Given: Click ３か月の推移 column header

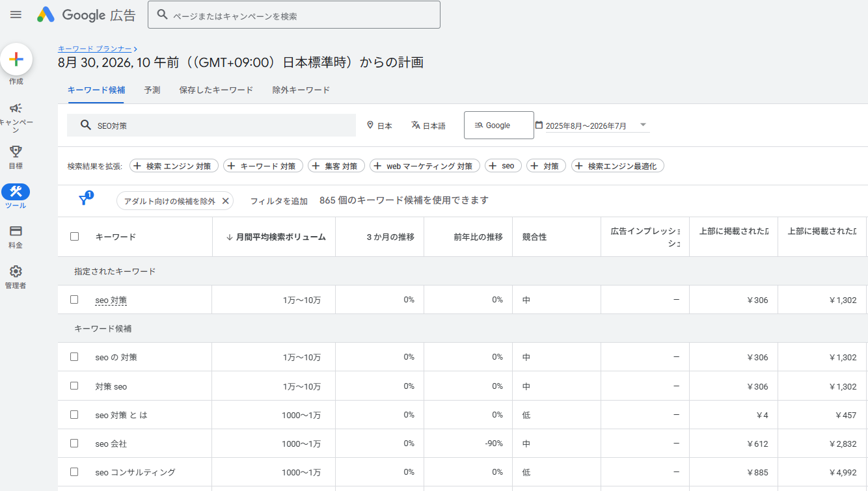Looking at the screenshot, I should point(390,237).
